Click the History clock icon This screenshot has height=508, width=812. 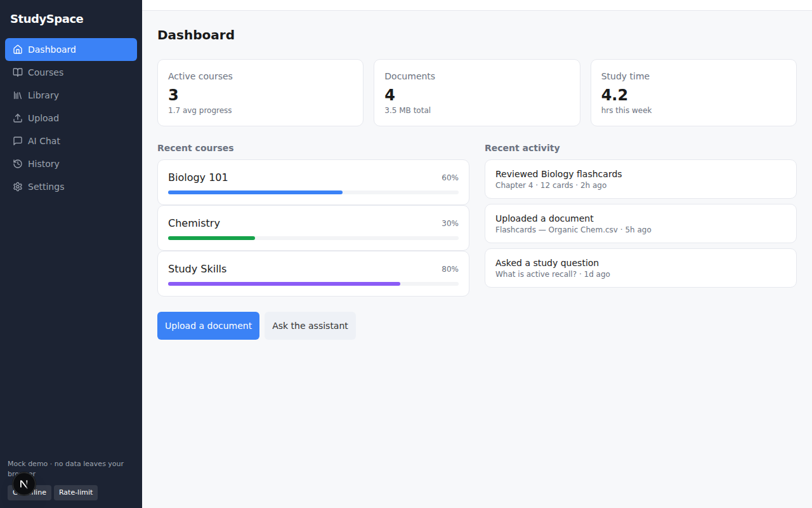pyautogui.click(x=18, y=164)
